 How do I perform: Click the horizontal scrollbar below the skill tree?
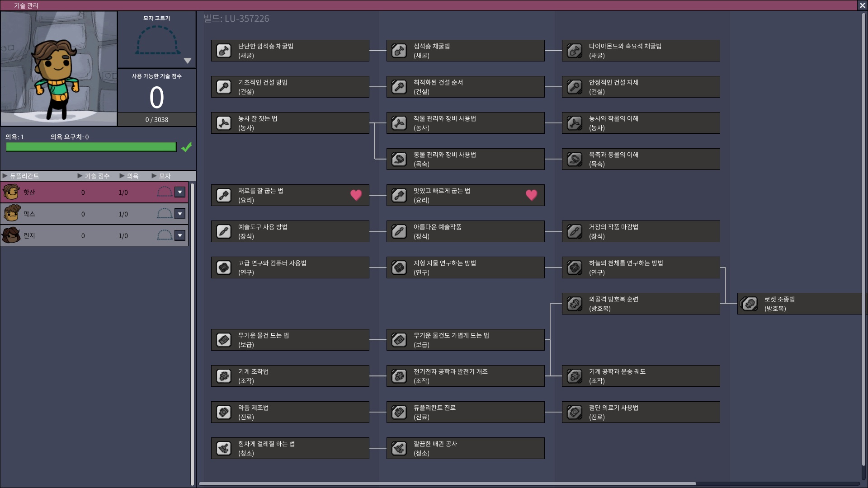coord(448,483)
